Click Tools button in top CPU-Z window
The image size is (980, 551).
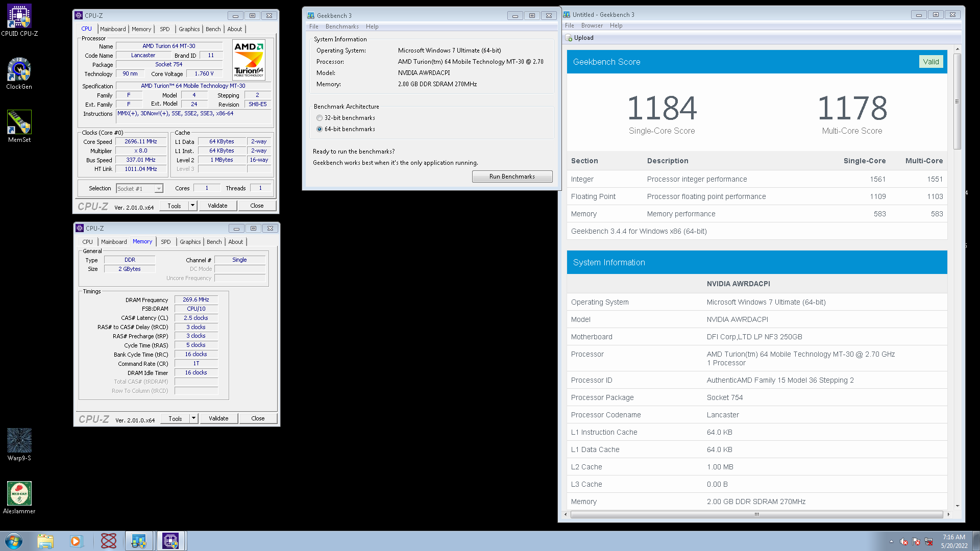(x=174, y=206)
